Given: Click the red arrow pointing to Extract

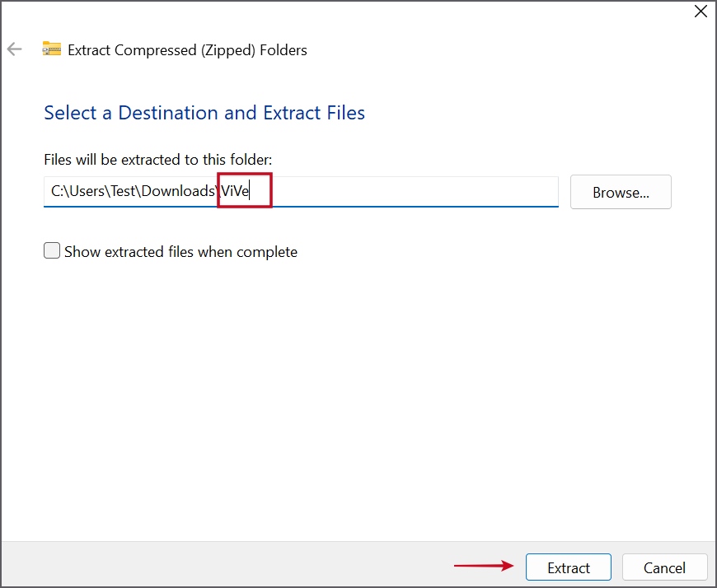Looking at the screenshot, I should [483, 567].
